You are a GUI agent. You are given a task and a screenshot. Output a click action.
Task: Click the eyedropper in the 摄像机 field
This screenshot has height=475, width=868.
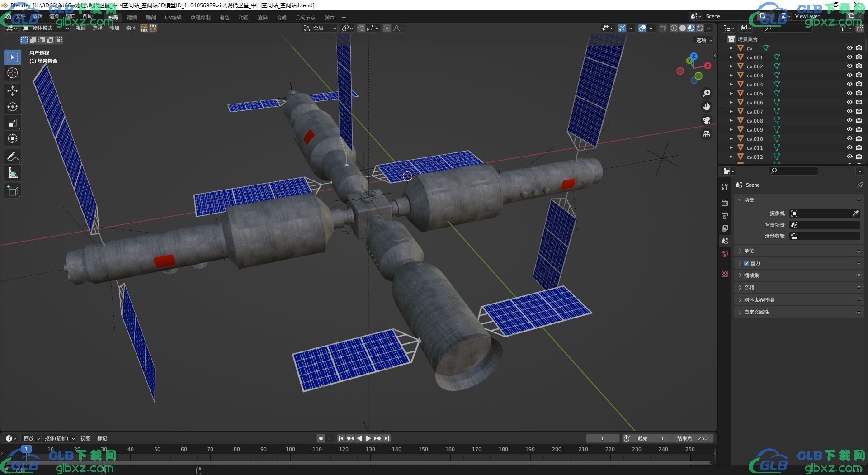(855, 214)
